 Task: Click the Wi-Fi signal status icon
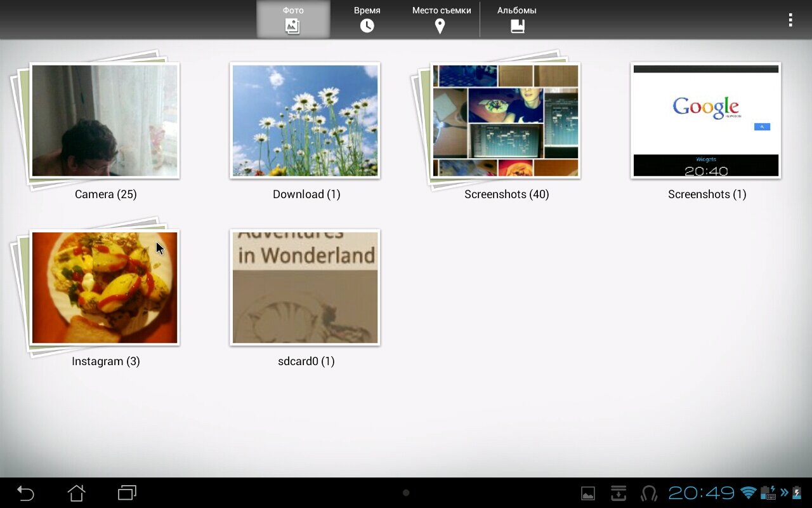(749, 493)
